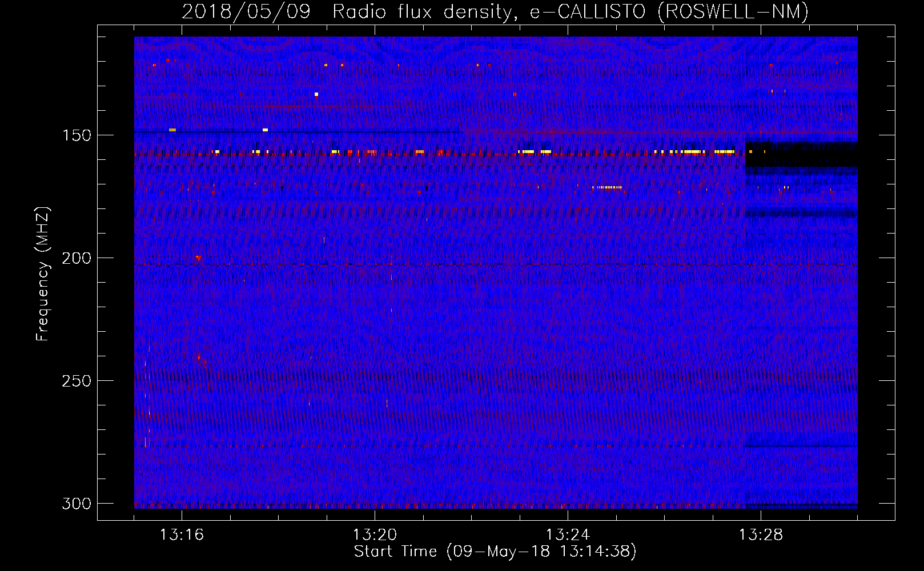This screenshot has width=924, height=571.
Task: Click the 250 frequency tick label
Action: tap(77, 381)
